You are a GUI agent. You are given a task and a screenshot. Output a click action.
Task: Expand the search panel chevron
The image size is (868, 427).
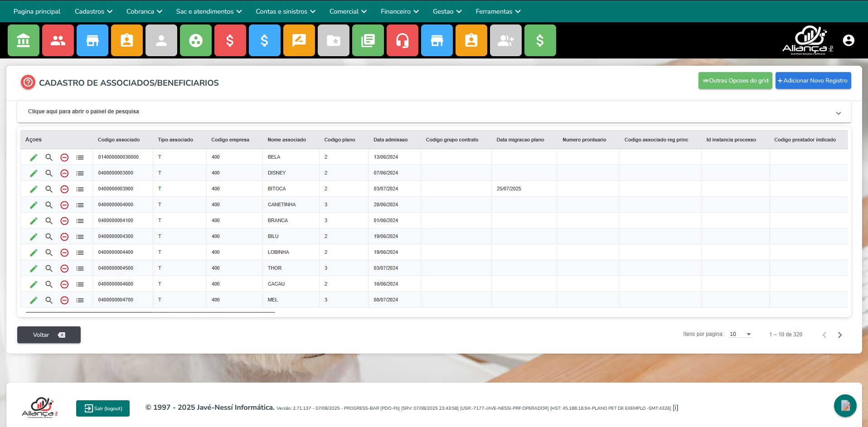coord(838,113)
